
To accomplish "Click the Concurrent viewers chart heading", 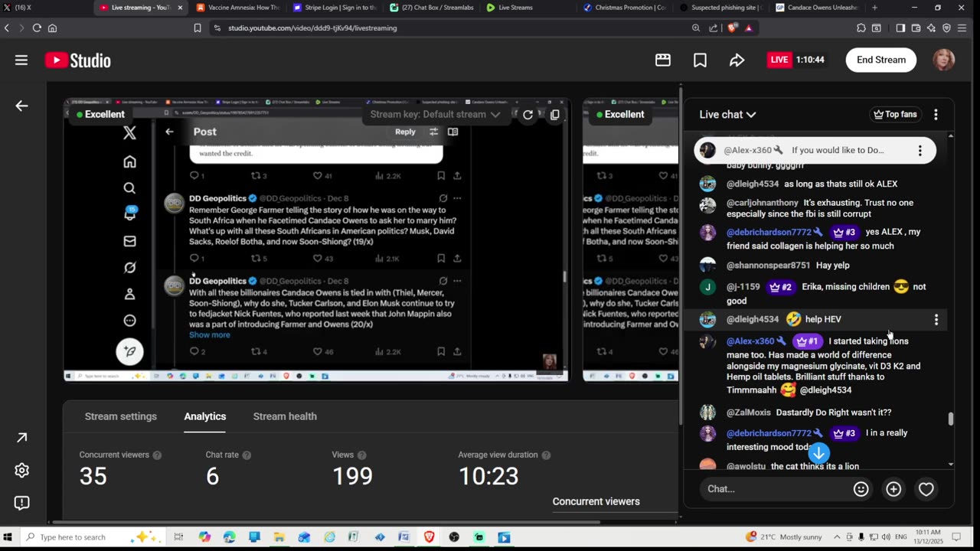I will click(x=596, y=501).
